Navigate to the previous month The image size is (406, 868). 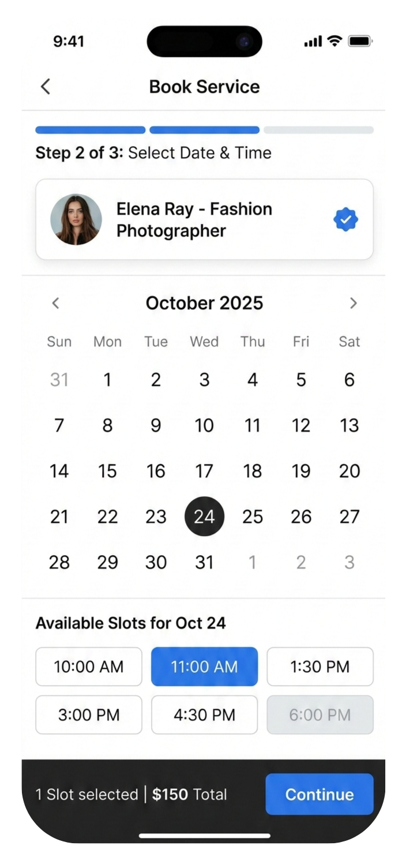coord(55,303)
